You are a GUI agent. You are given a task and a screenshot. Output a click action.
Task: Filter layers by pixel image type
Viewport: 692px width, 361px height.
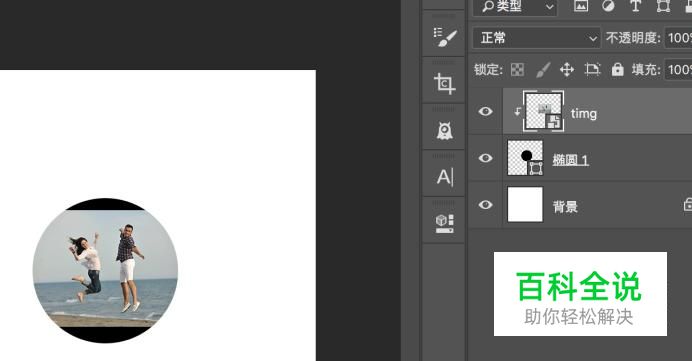coord(581,5)
